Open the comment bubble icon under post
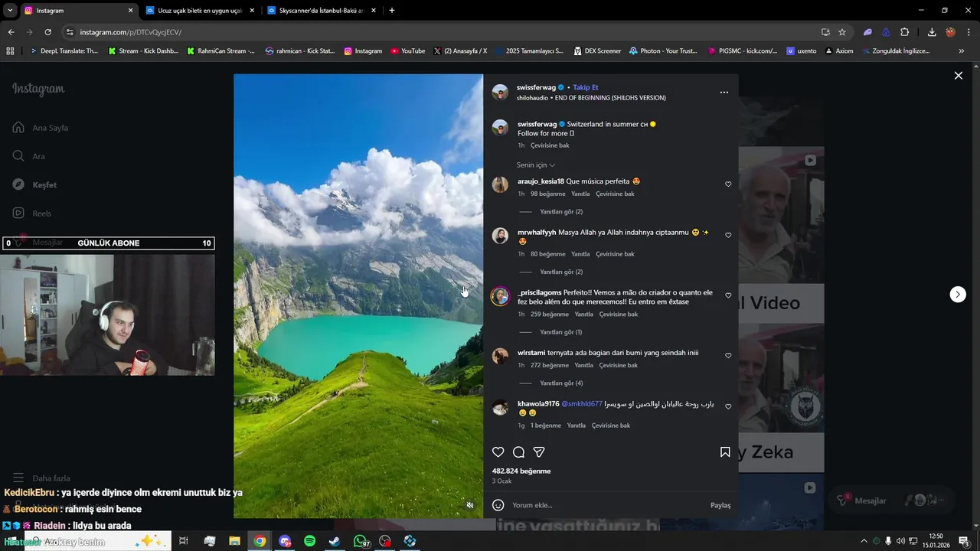Viewport: 980px width, 551px height. (518, 452)
